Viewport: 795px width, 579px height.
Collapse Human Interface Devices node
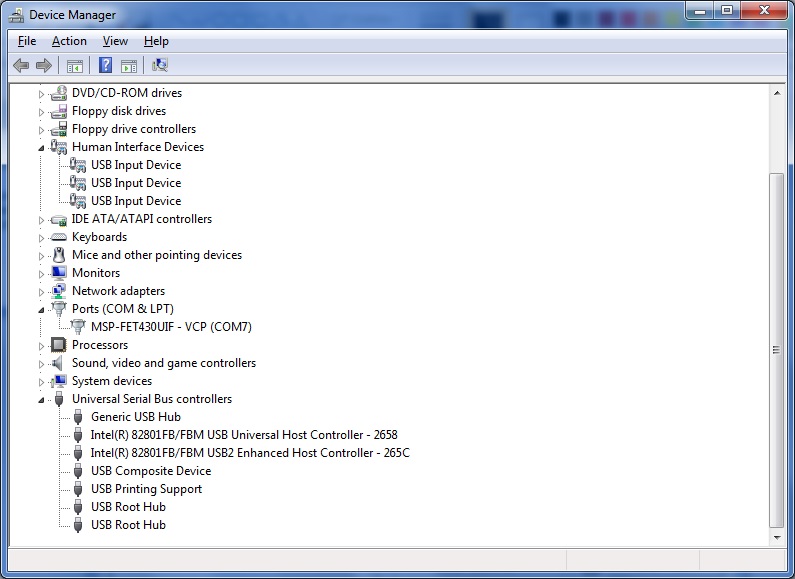click(x=42, y=148)
